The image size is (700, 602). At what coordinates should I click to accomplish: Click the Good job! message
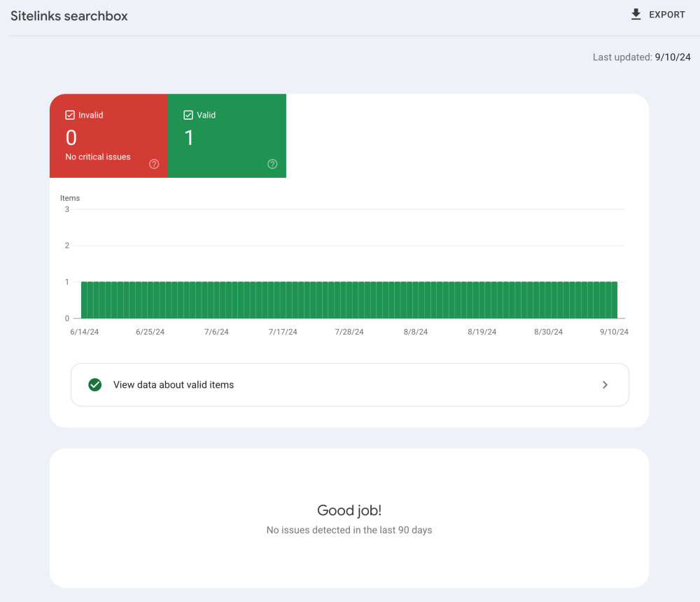(349, 510)
